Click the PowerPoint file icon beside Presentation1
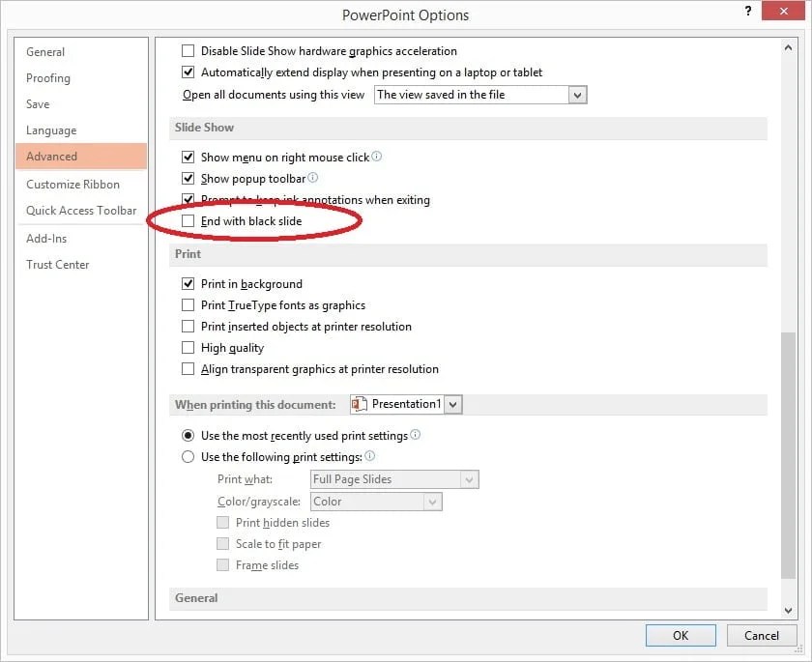 pos(359,404)
